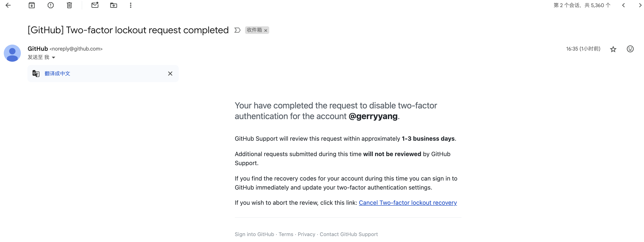Open the Cancel Two-factor lockout recovery link
This screenshot has width=644, height=242.
tap(408, 203)
